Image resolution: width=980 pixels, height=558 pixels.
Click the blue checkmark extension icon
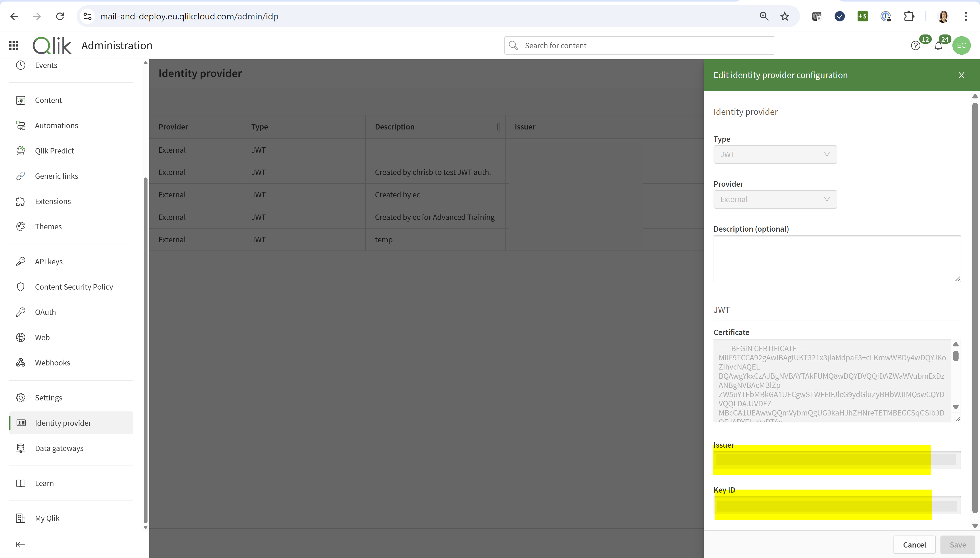(839, 16)
